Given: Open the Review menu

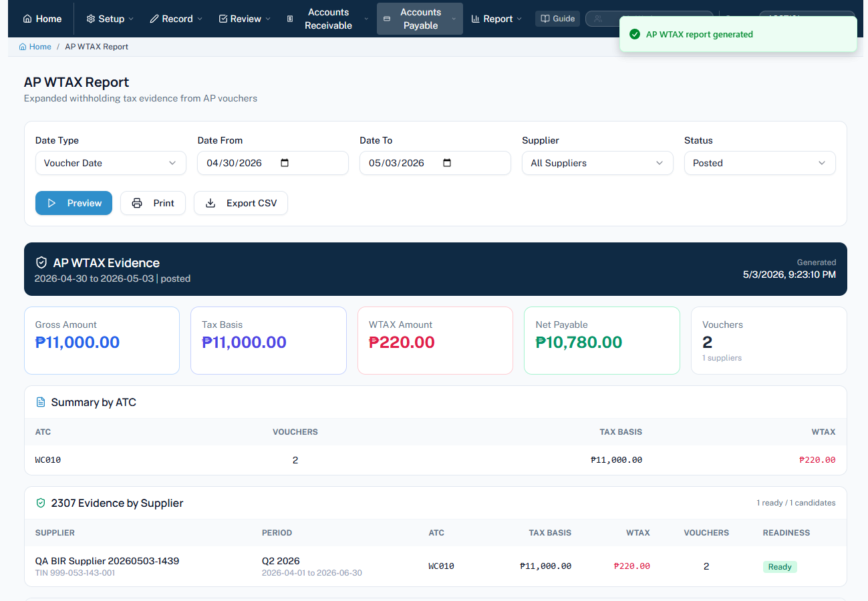Looking at the screenshot, I should pyautogui.click(x=245, y=19).
